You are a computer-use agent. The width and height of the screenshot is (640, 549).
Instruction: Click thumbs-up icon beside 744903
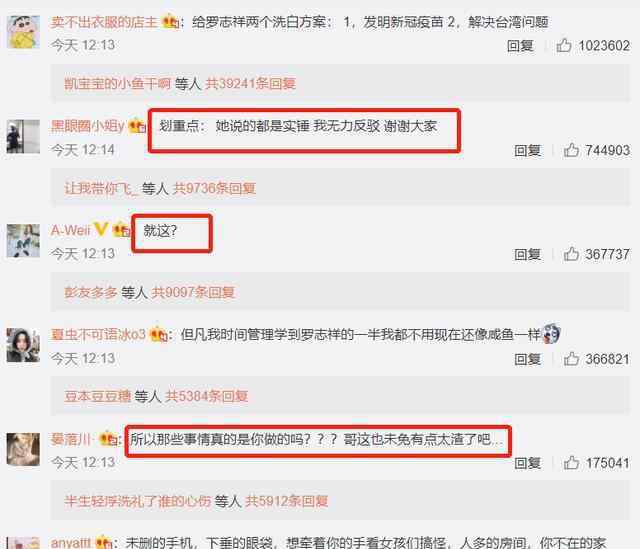tap(571, 150)
